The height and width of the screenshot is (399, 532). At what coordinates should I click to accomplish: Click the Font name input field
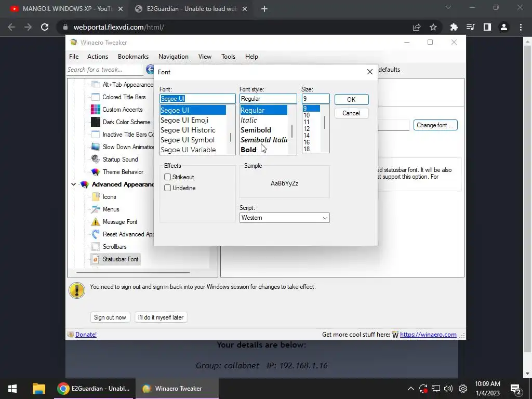[197, 99]
